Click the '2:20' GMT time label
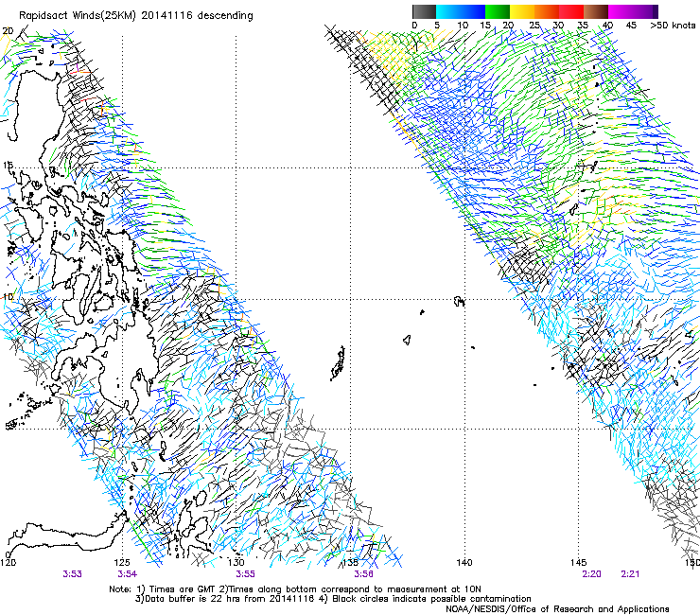 pos(591,574)
